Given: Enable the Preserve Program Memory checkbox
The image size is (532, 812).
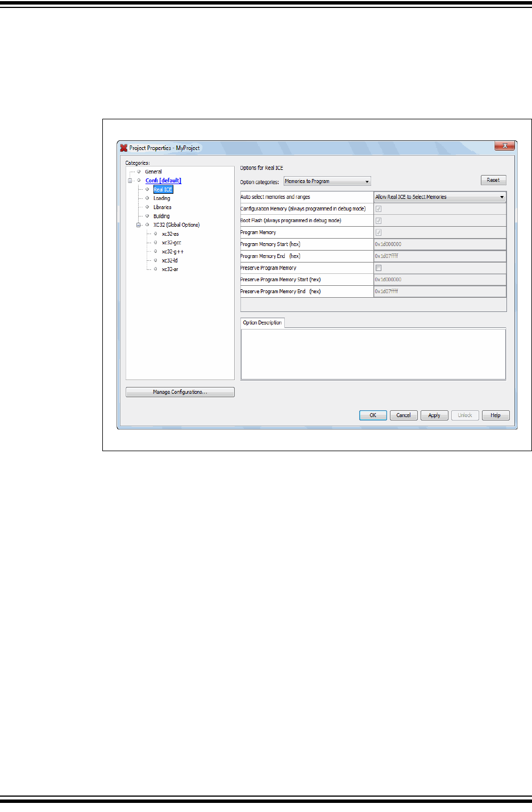Looking at the screenshot, I should pyautogui.click(x=379, y=268).
